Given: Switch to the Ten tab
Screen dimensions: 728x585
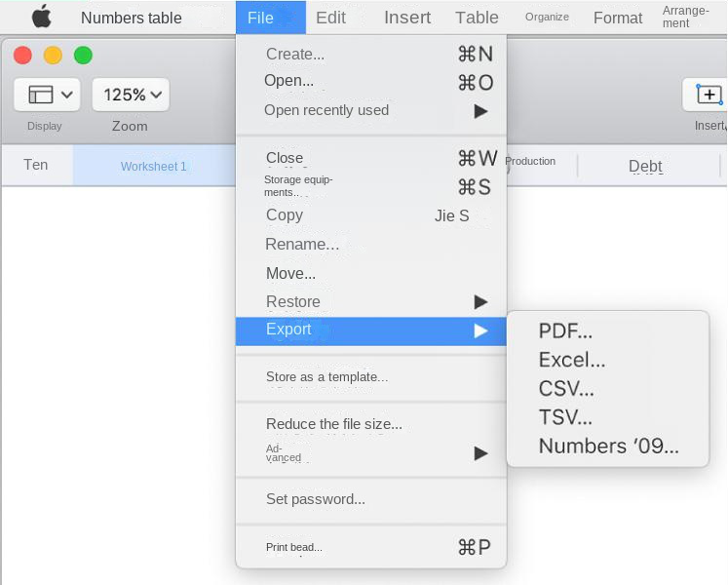Looking at the screenshot, I should point(36,165).
